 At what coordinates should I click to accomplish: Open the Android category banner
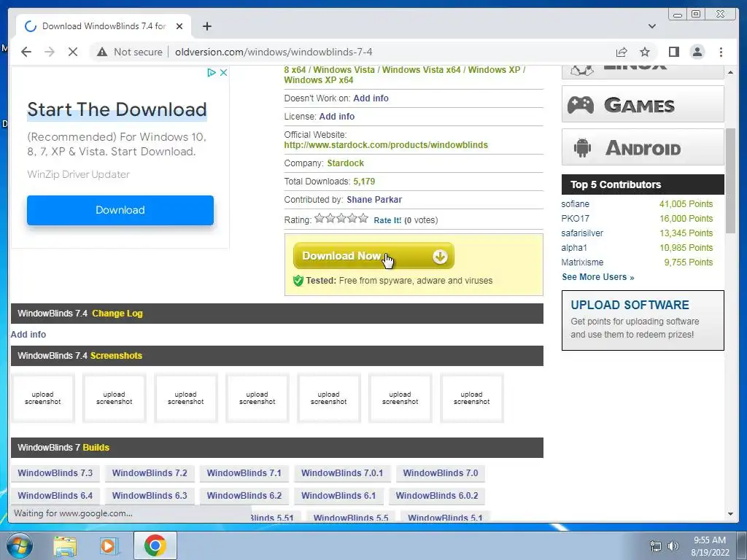643,147
